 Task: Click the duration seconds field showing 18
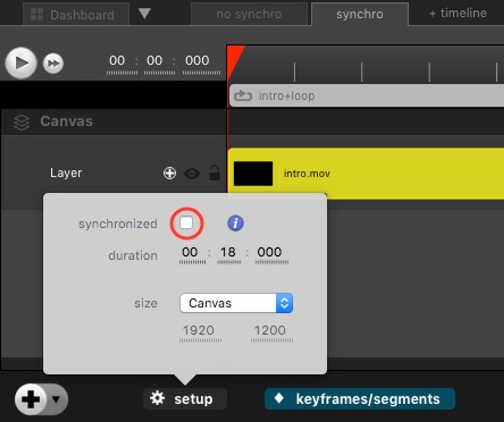228,252
